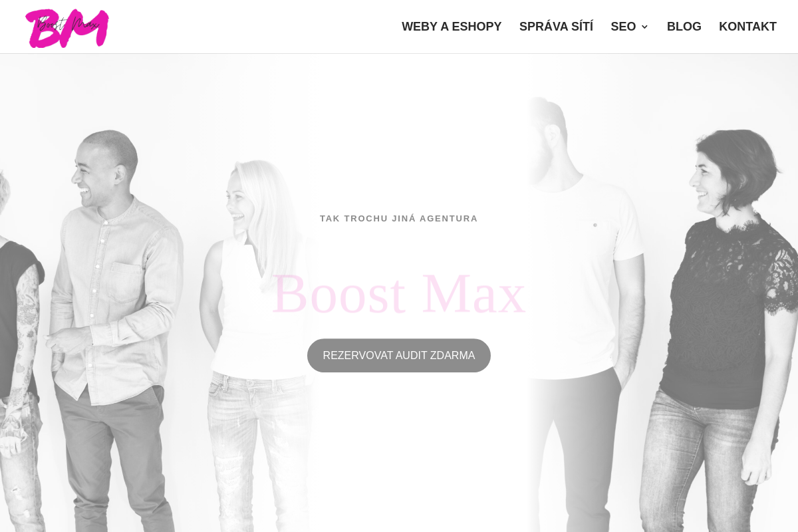
Task: Navigate to the KONTAKT page
Action: pyautogui.click(x=747, y=27)
